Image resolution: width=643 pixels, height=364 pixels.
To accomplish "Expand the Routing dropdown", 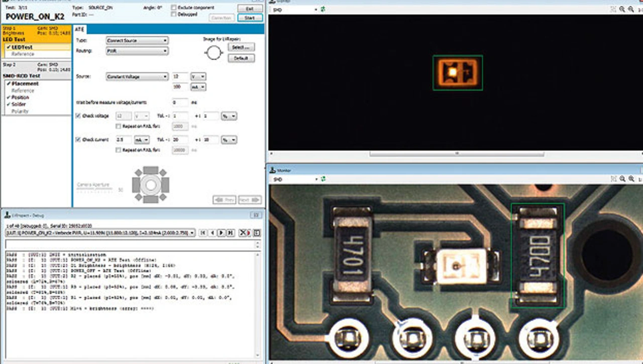I will tap(137, 51).
